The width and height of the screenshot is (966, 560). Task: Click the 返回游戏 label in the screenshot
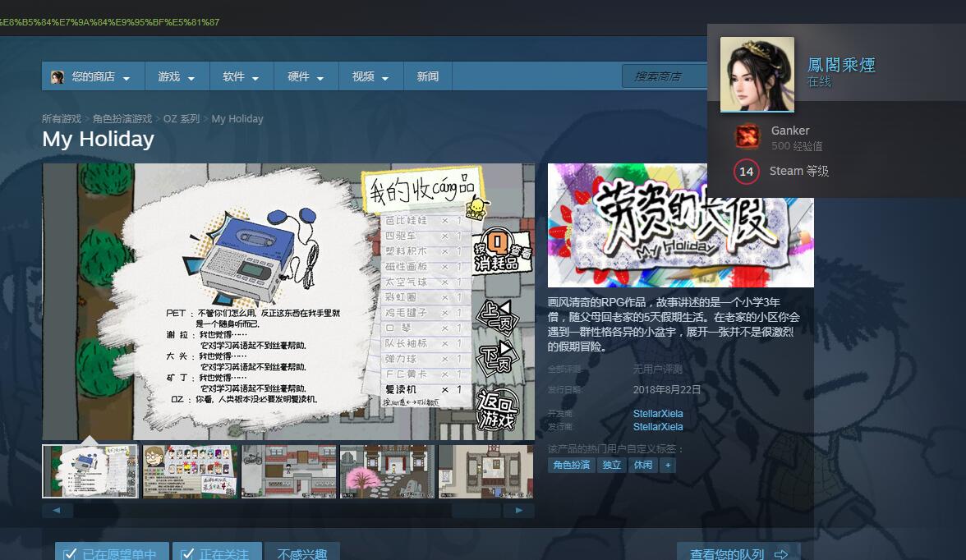[x=498, y=410]
